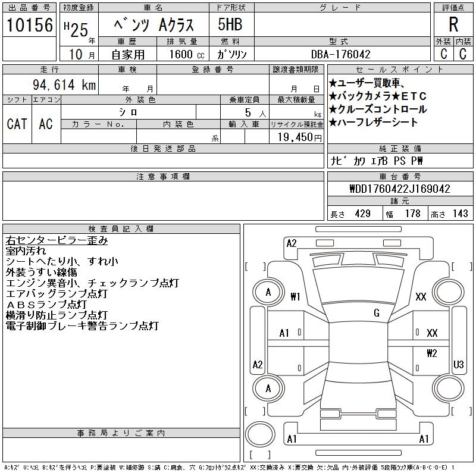Select the "事務局よりご案内" header
This screenshot has height=476, width=476.
(121, 433)
